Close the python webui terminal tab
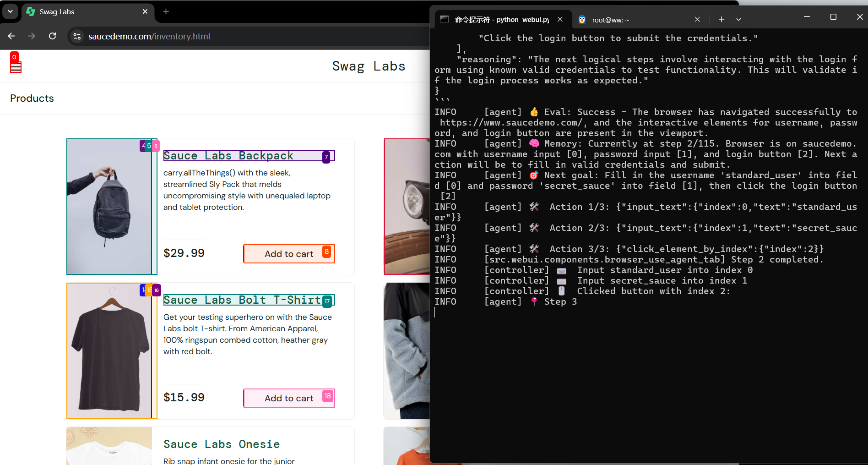868x465 pixels. pos(560,19)
